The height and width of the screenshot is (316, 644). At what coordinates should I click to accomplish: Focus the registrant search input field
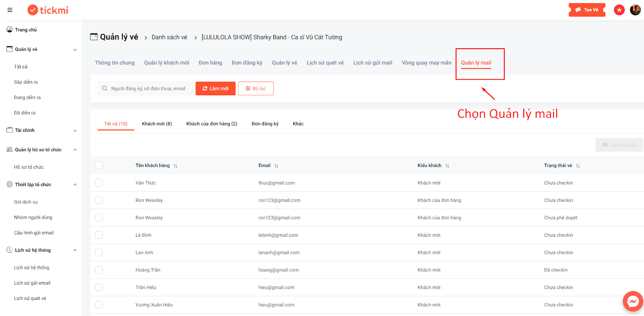145,88
